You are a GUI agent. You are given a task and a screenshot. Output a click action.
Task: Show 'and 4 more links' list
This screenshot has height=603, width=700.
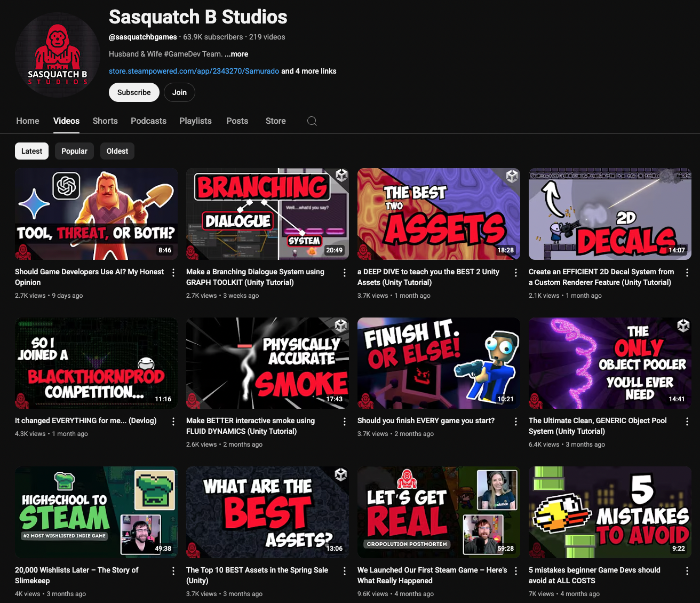[309, 71]
